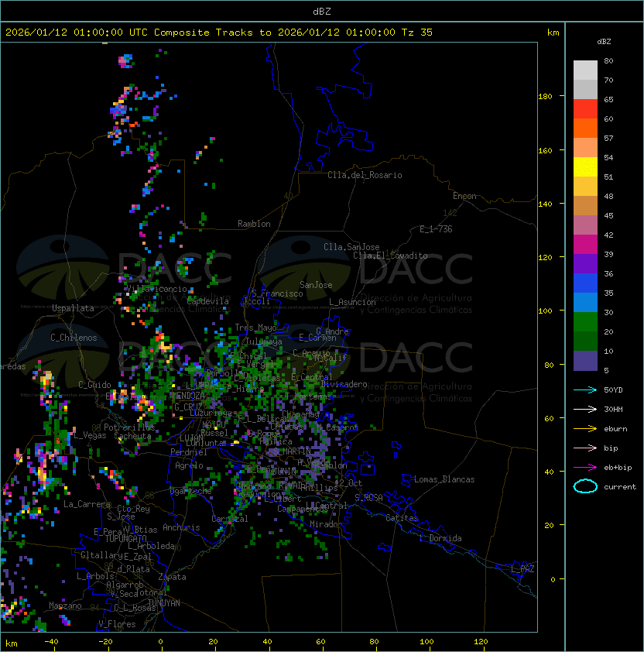The width and height of the screenshot is (644, 652).
Task: Click the 'TUNUYAN' map label
Action: tap(164, 603)
